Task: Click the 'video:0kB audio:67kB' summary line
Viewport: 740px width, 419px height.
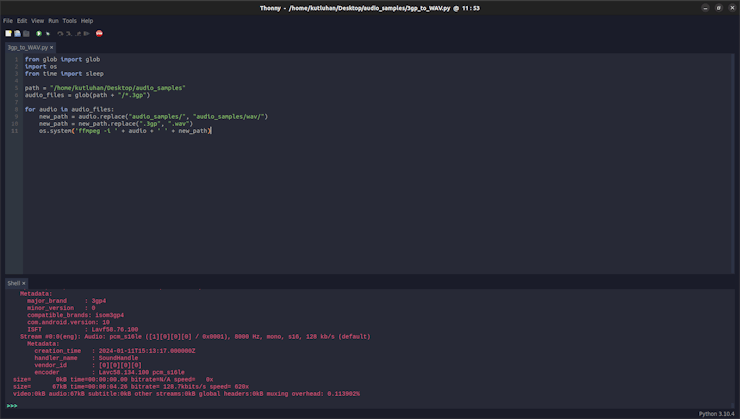Action: [x=186, y=394]
